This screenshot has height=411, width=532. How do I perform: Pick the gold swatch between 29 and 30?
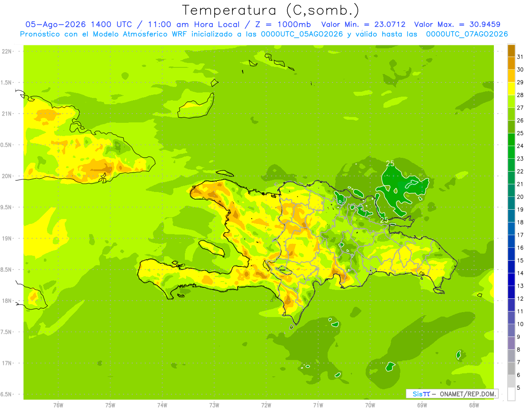pos(511,76)
